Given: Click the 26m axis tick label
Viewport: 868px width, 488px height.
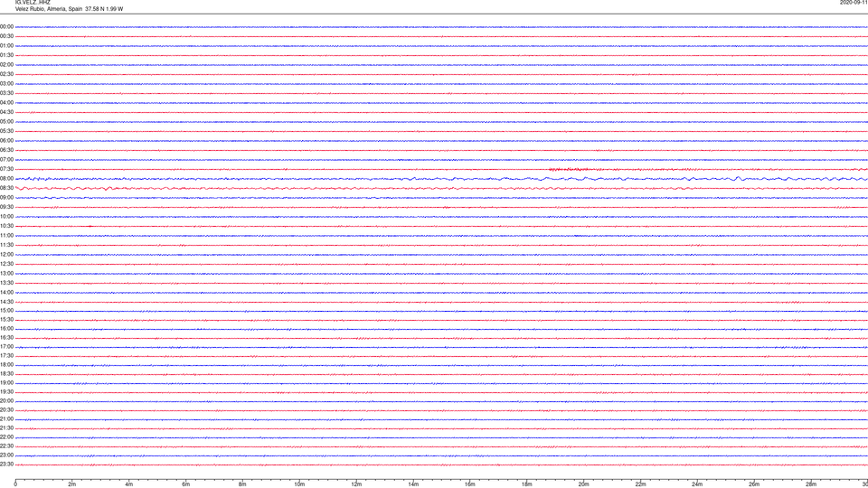Looking at the screenshot, I should pyautogui.click(x=754, y=484).
